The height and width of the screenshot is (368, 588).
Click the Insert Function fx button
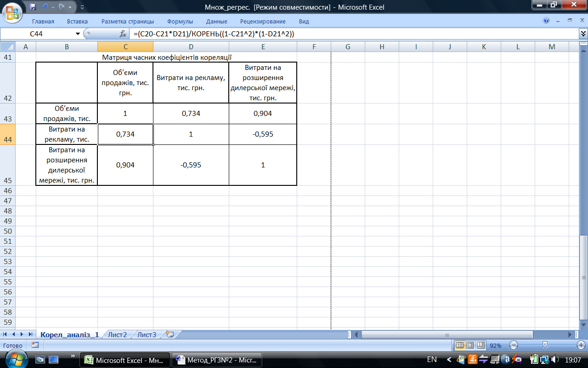pyautogui.click(x=123, y=34)
